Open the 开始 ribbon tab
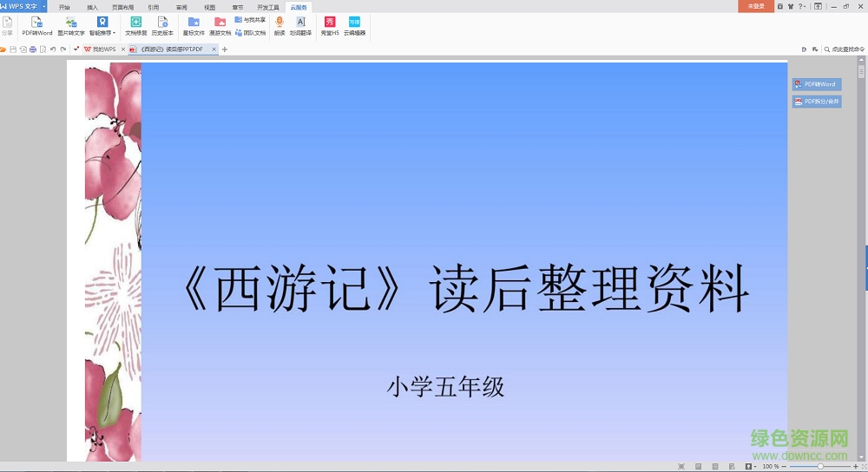The height and width of the screenshot is (472, 868). 64,7
